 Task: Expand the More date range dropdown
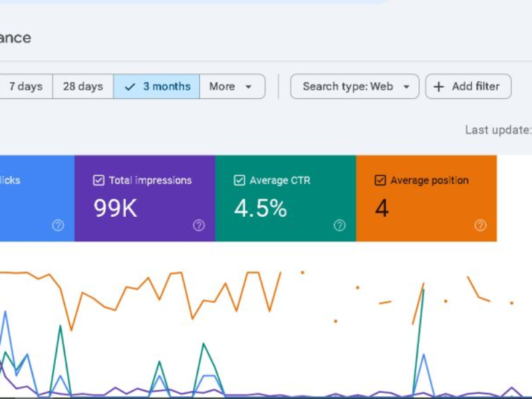click(x=231, y=86)
